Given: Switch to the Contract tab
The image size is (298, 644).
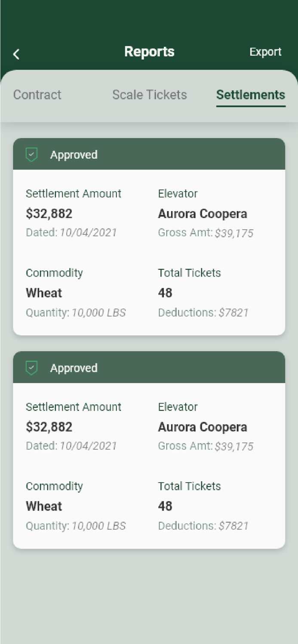Looking at the screenshot, I should (x=37, y=95).
